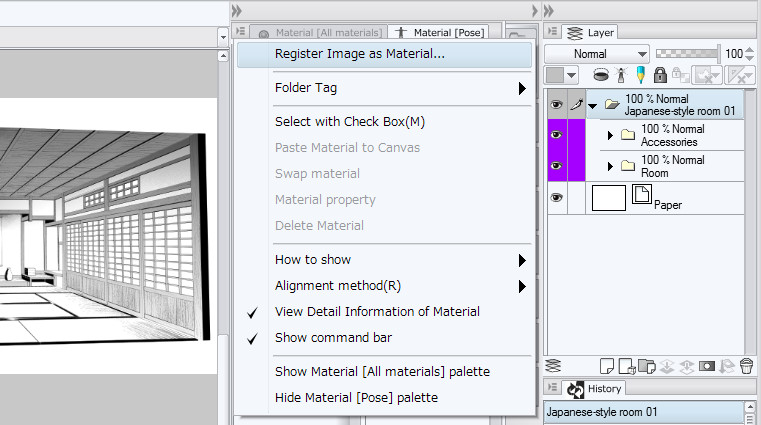This screenshot has width=761, height=425.
Task: Click Transfer To Lower Layer icon
Action: (x=667, y=366)
